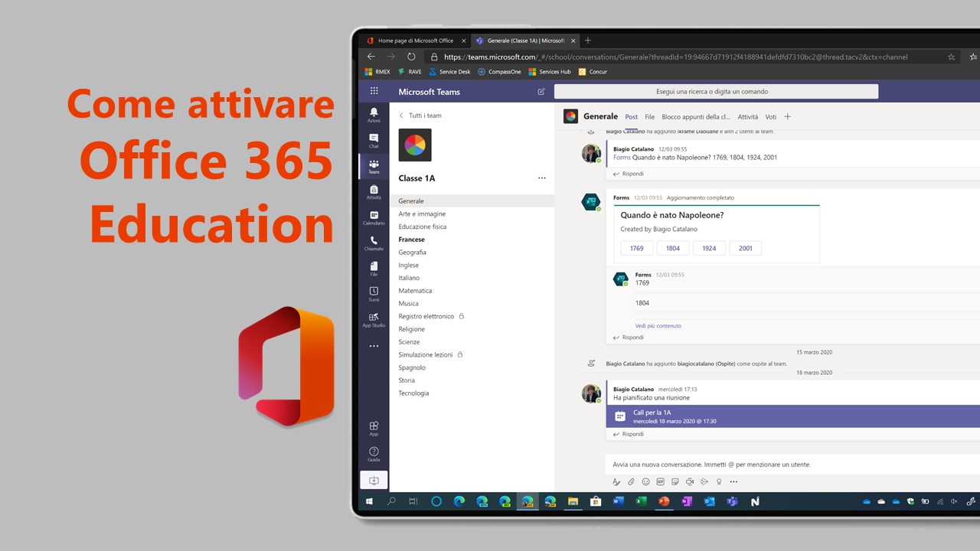980x551 pixels.
Task: Open Chiamate in Teams sidebar
Action: tap(374, 243)
